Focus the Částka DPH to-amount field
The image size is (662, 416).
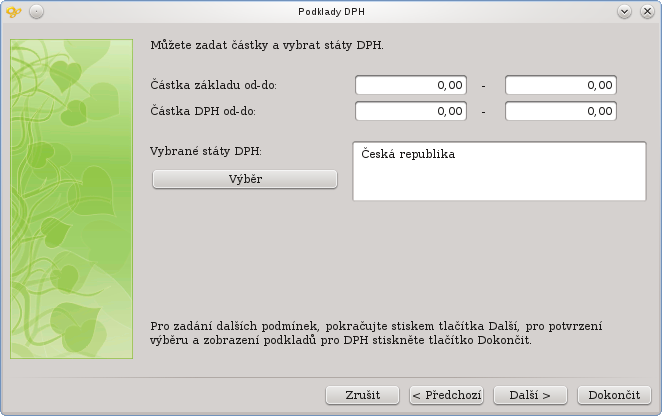tap(561, 111)
